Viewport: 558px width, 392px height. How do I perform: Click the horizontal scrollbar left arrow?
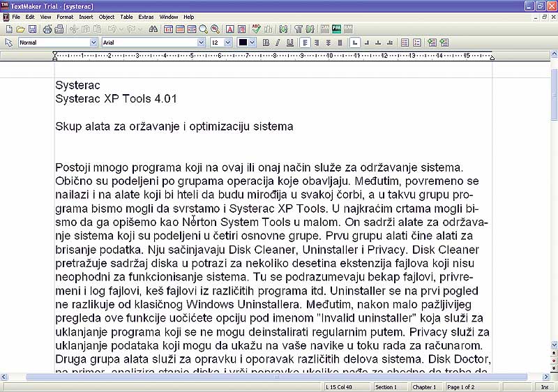4,377
